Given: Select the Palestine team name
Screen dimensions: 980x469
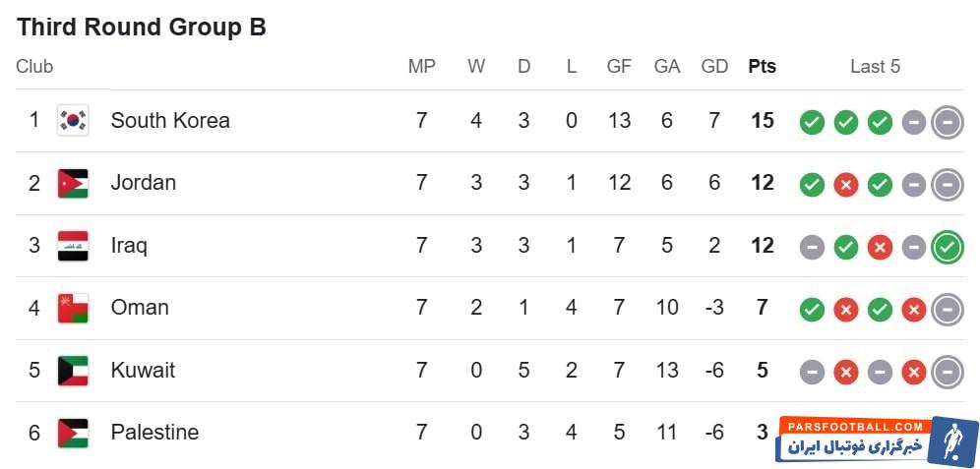Looking at the screenshot, I should (154, 433).
